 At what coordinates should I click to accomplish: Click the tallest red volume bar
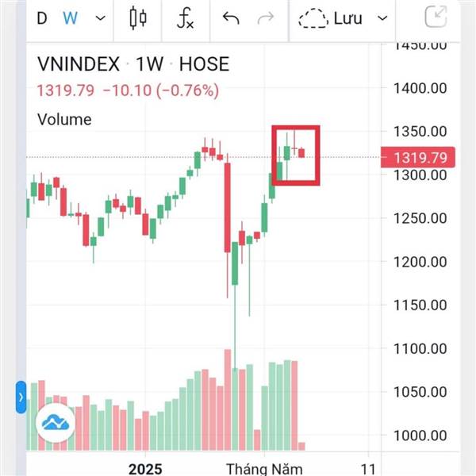[228, 400]
